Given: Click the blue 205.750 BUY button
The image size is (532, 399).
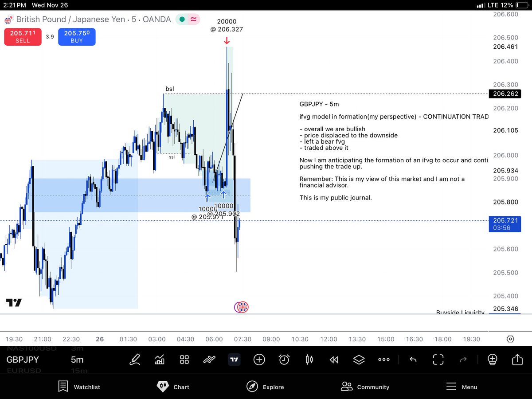Looking at the screenshot, I should click(x=77, y=37).
